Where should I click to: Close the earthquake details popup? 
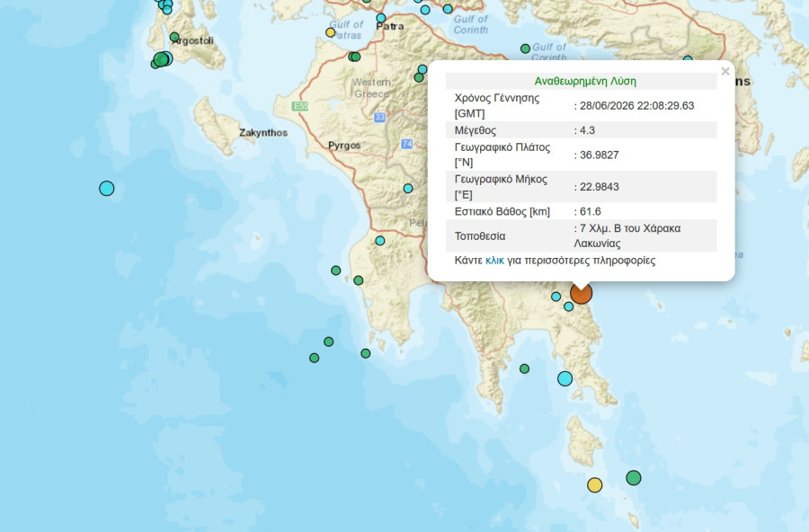(725, 71)
